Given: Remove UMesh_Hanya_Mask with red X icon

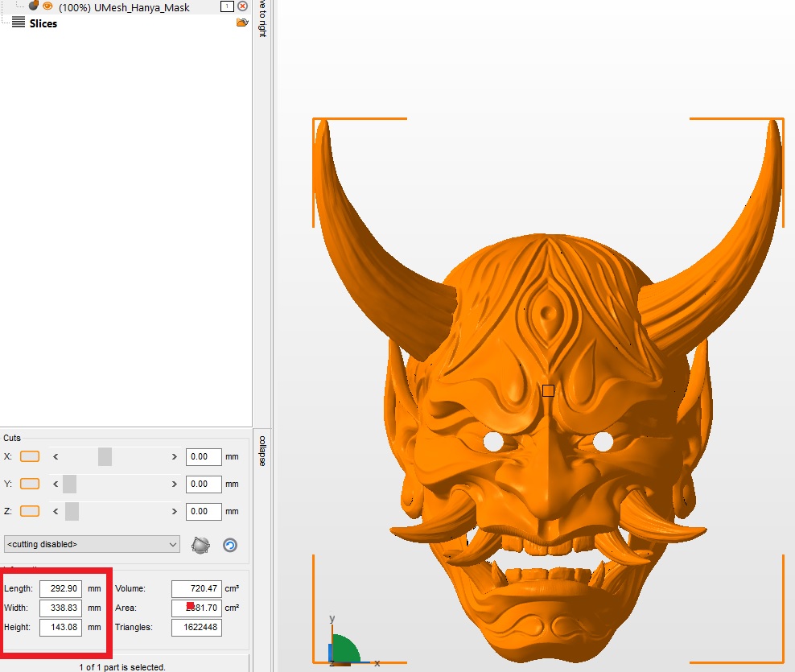Looking at the screenshot, I should [242, 6].
